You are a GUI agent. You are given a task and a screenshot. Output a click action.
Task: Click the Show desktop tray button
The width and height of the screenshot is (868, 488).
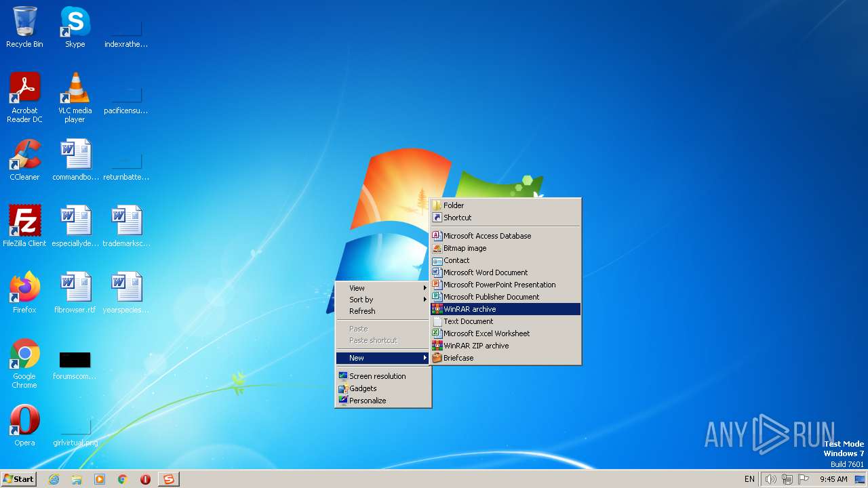(x=860, y=479)
